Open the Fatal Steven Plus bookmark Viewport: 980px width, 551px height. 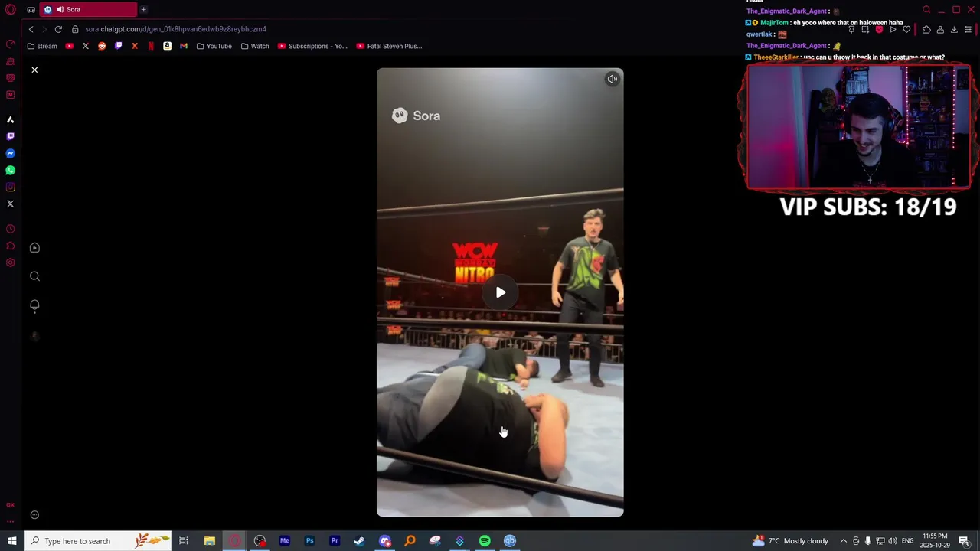pyautogui.click(x=389, y=46)
